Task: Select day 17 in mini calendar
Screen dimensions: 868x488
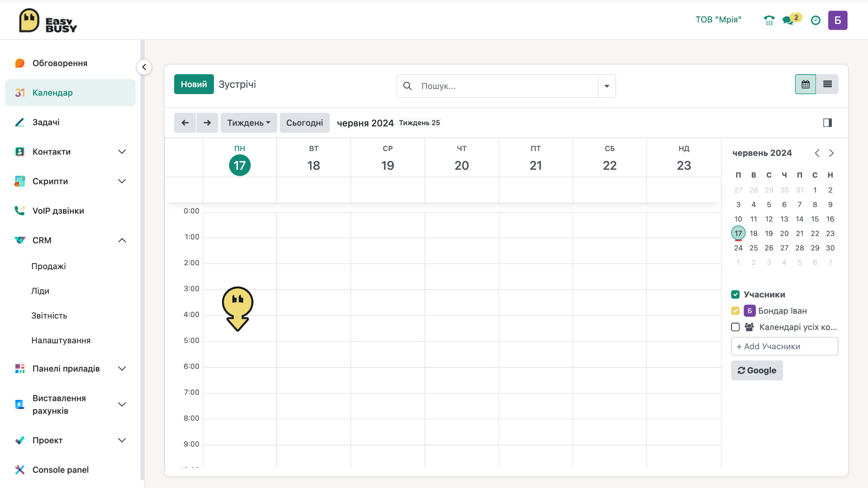Action: pyautogui.click(x=738, y=234)
